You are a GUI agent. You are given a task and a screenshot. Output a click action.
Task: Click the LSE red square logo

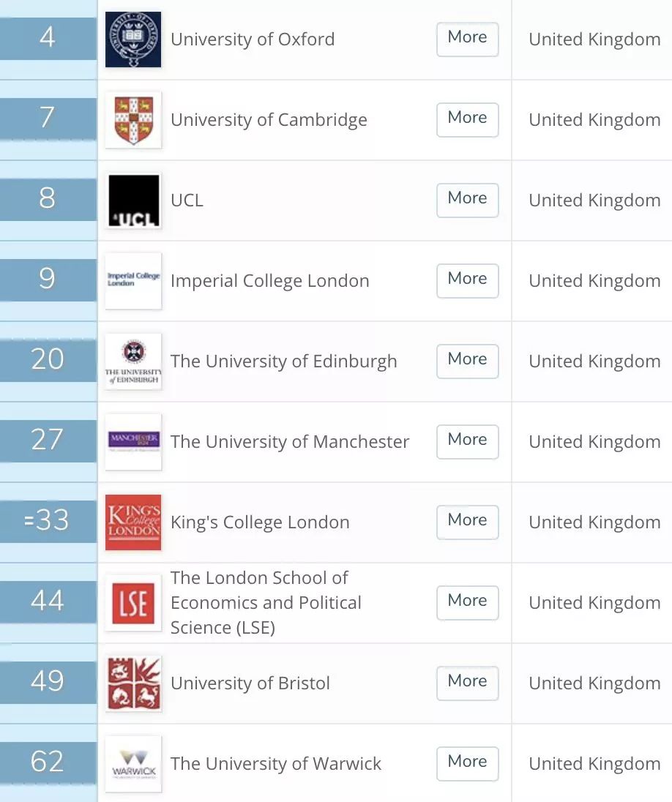click(132, 602)
